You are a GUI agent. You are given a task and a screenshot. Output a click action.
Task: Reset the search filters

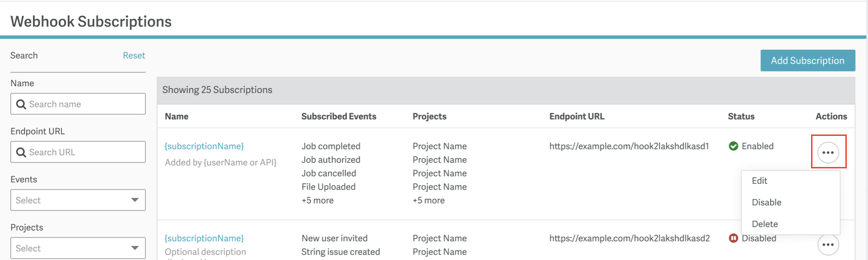pos(134,56)
